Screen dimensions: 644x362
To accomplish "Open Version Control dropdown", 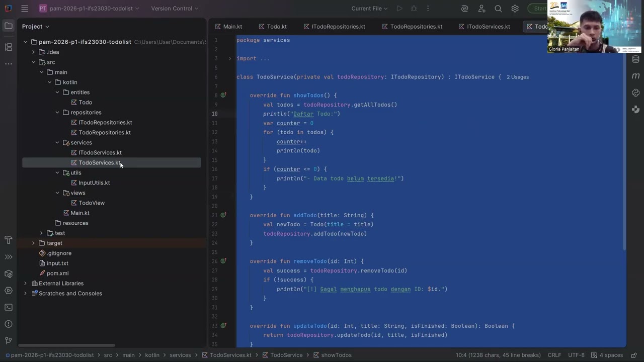I will (175, 9).
